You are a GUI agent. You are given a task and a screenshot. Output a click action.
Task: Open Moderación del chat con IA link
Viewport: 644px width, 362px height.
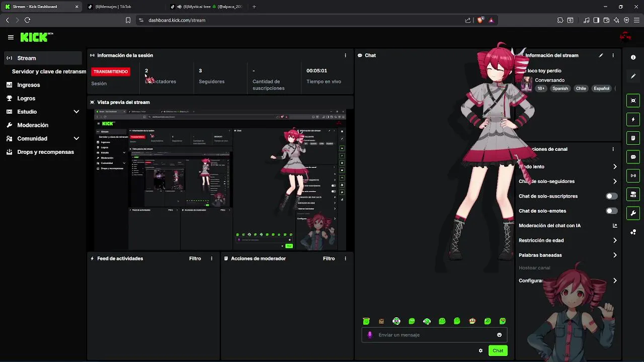pyautogui.click(x=568, y=226)
